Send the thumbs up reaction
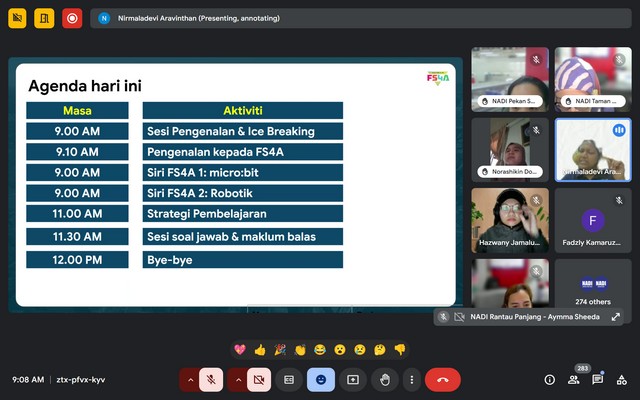 point(260,350)
